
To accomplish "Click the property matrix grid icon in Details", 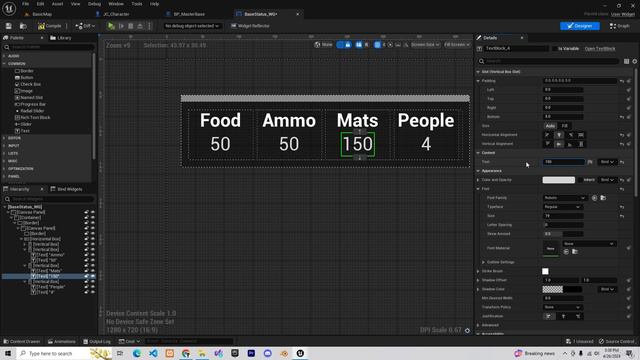I will pyautogui.click(x=627, y=61).
